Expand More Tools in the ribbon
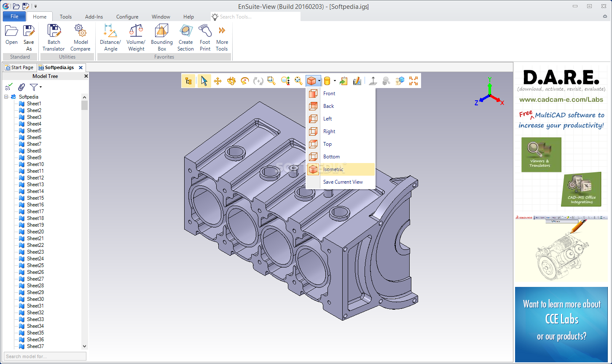This screenshot has height=364, width=612. (222, 37)
